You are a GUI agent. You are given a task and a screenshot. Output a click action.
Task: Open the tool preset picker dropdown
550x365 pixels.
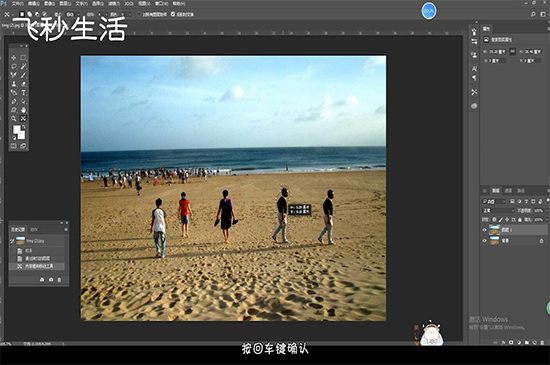coord(13,14)
